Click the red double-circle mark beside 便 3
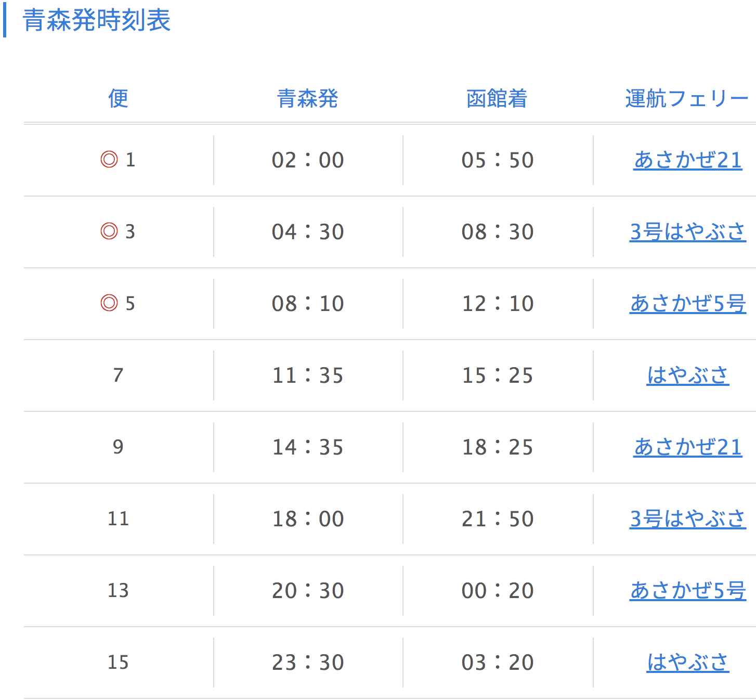This screenshot has height=700, width=756. coord(109,231)
